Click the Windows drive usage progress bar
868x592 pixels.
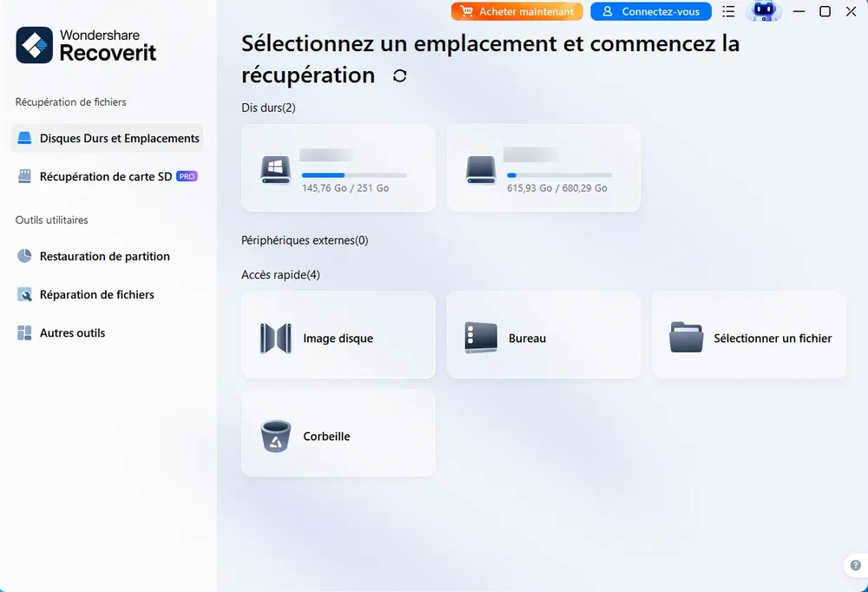[x=354, y=175]
